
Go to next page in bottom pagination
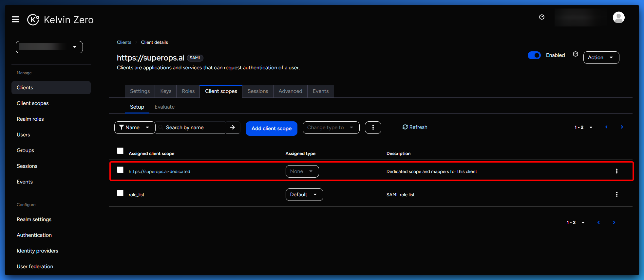click(x=614, y=222)
